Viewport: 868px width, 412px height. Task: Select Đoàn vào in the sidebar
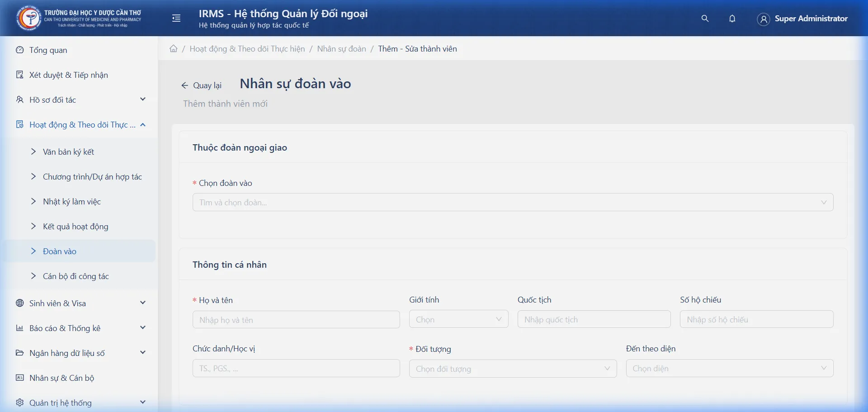[x=59, y=251]
